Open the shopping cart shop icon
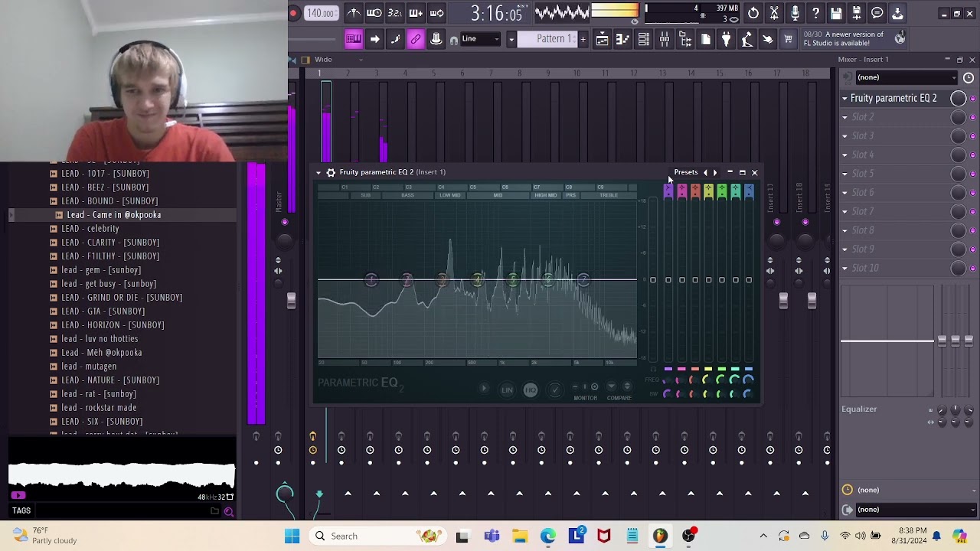Screen dimensions: 980x551 pos(788,39)
